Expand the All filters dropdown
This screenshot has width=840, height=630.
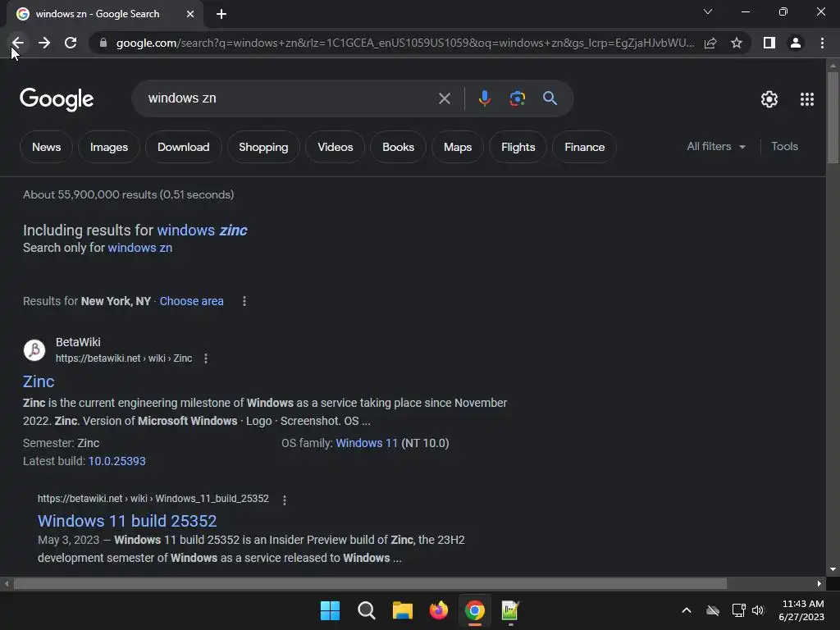[x=716, y=146]
